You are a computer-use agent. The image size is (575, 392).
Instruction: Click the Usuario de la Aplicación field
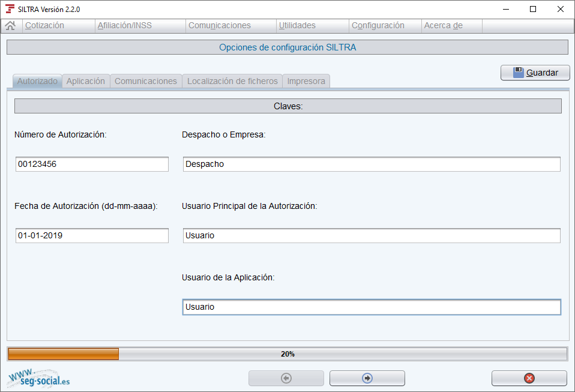tap(372, 307)
